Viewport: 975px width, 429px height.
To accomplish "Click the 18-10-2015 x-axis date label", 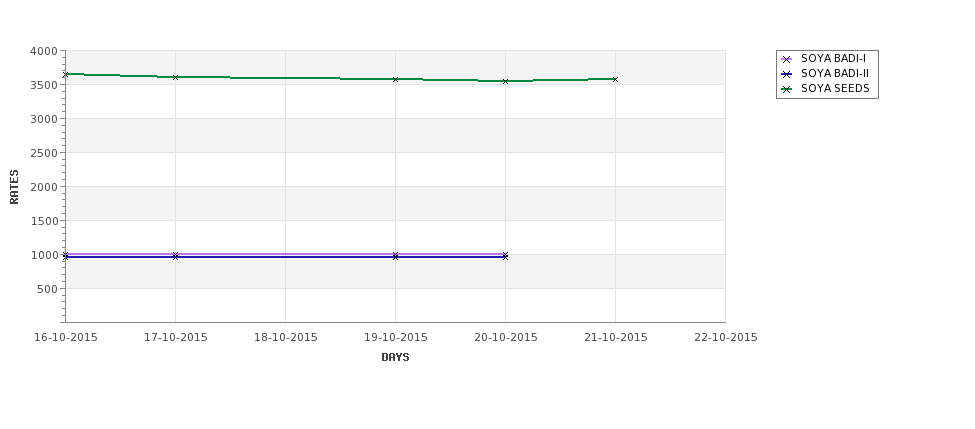I will click(x=285, y=338).
